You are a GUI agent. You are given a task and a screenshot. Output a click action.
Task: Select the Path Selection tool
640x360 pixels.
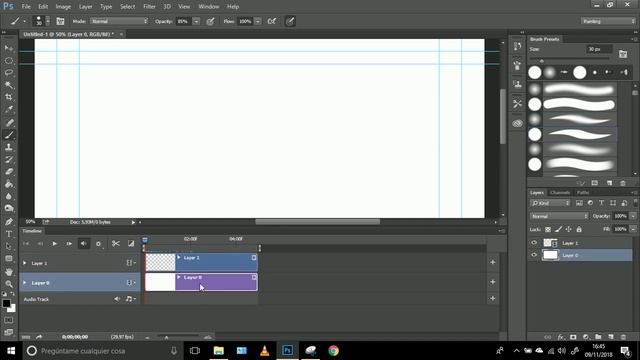(x=9, y=247)
